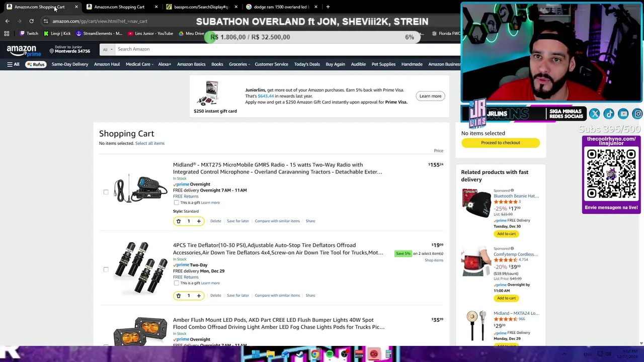Open the Deliver to Junior location selector
Screen dimensions: 644x362
coord(69,49)
